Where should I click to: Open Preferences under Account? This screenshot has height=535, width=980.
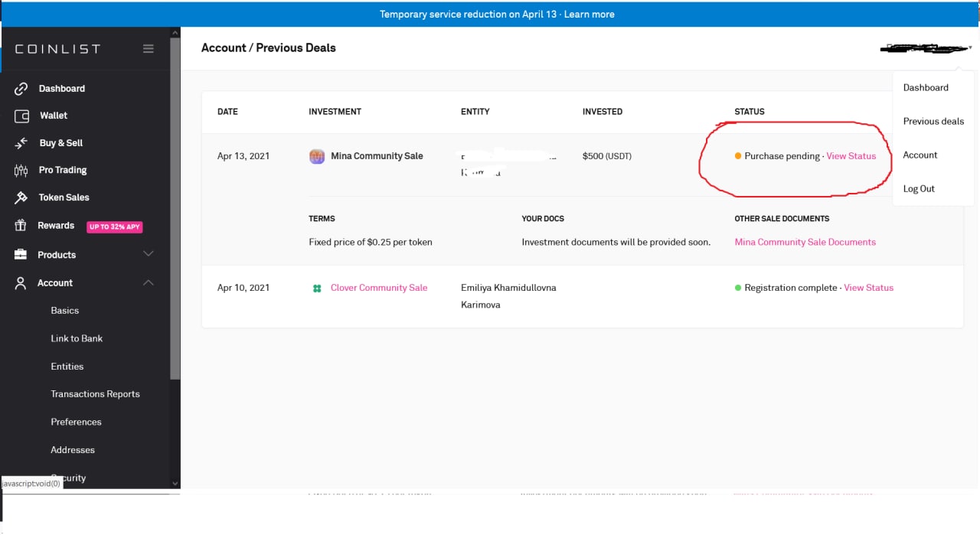click(76, 422)
